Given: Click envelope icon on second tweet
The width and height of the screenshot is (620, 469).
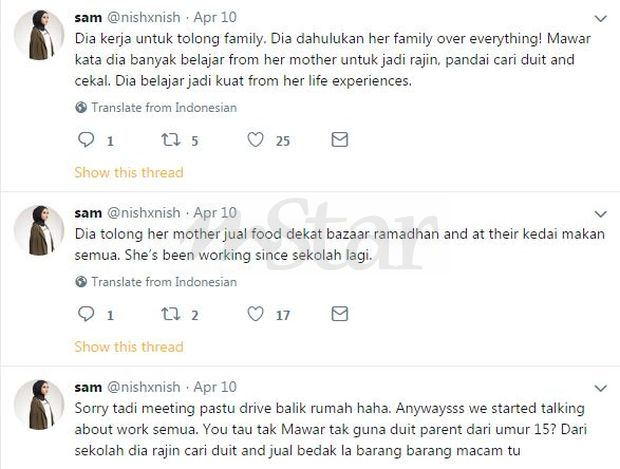Looking at the screenshot, I should point(339,314).
